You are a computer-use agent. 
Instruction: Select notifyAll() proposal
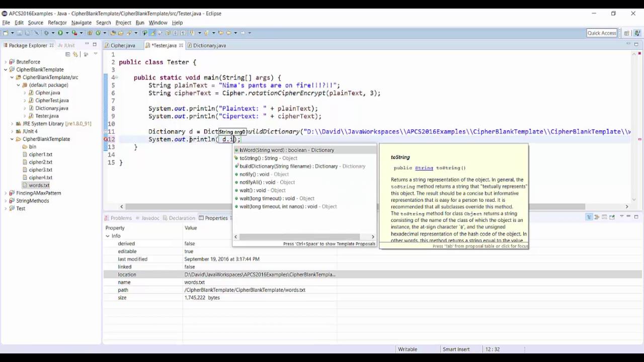[304, 182]
